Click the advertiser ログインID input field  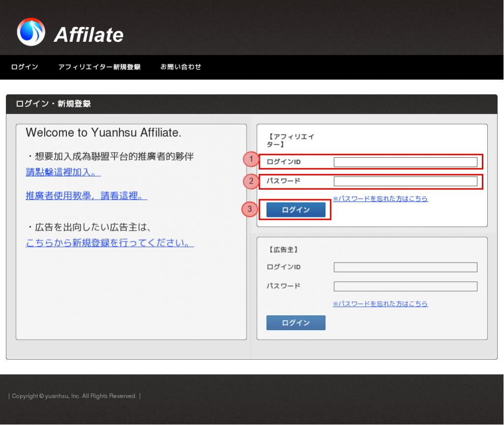point(405,267)
